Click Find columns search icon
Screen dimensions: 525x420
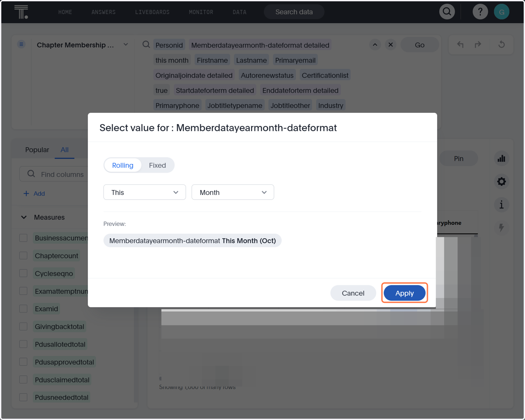pos(31,174)
